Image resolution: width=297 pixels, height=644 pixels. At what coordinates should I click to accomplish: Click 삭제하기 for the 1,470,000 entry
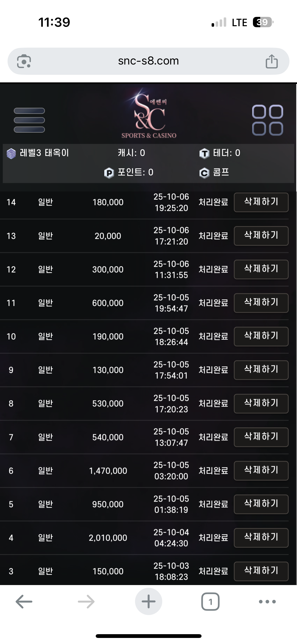coord(261,470)
